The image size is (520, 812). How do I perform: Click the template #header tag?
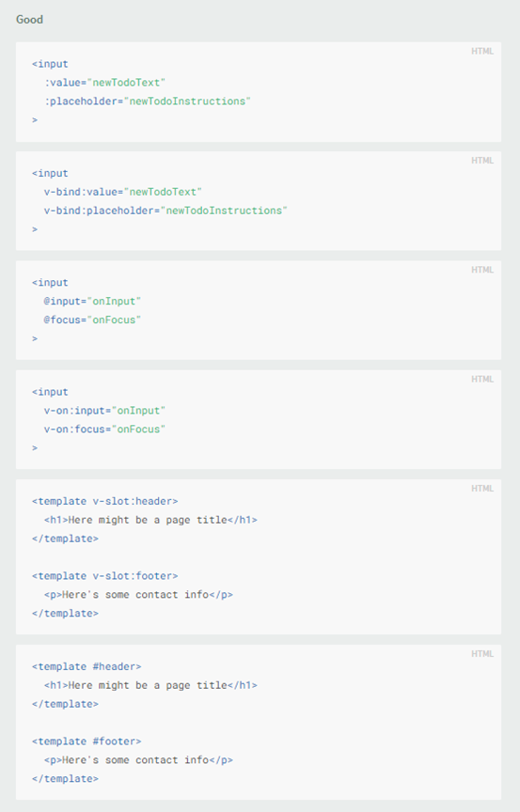tap(87, 666)
